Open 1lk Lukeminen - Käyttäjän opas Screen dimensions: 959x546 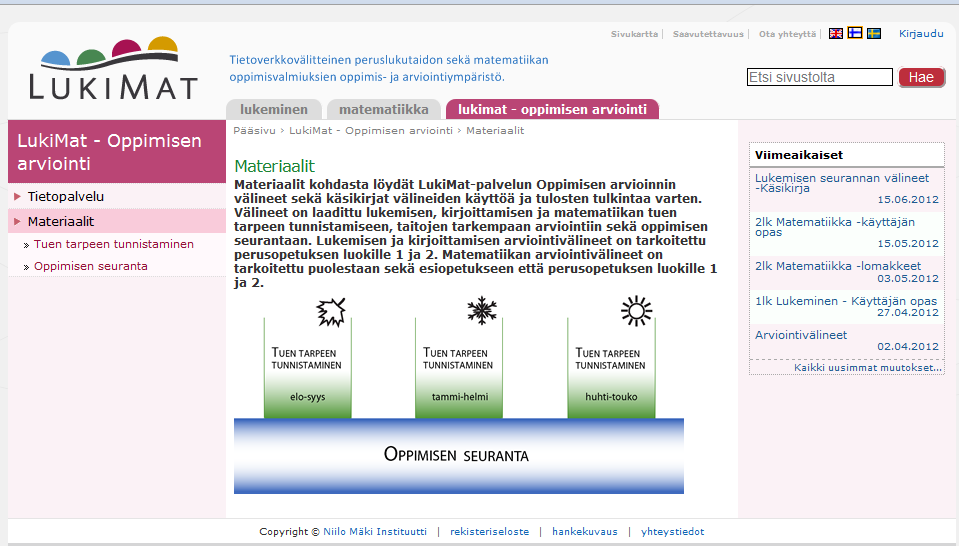(x=846, y=301)
